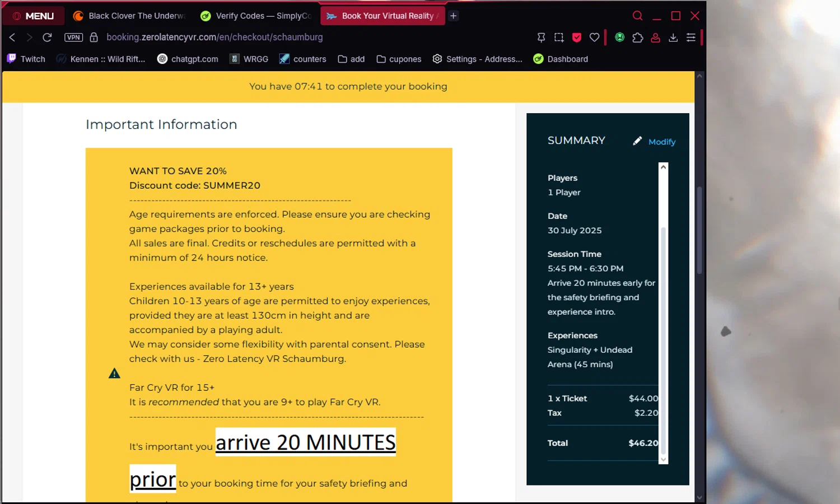Reload the current page
Image resolution: width=840 pixels, height=504 pixels.
[x=48, y=37]
